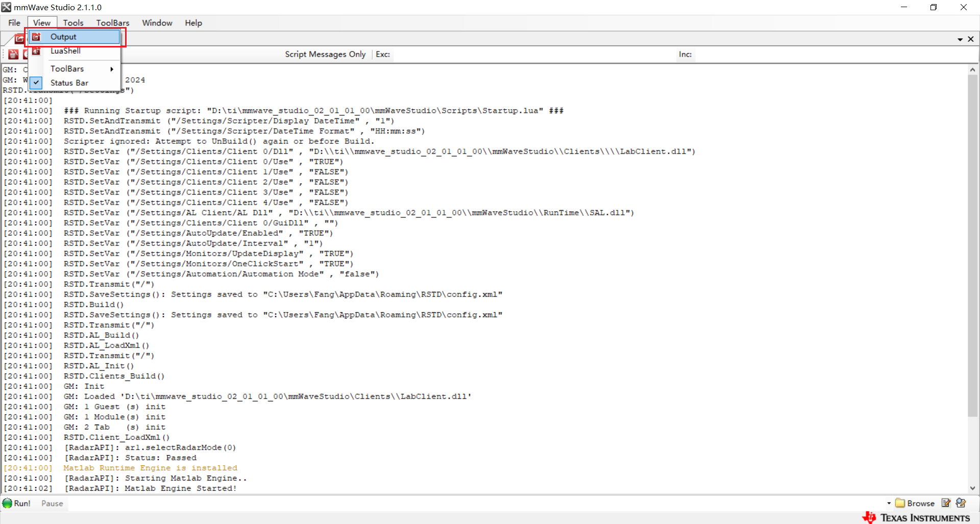Click the Exc: filter label

point(383,54)
